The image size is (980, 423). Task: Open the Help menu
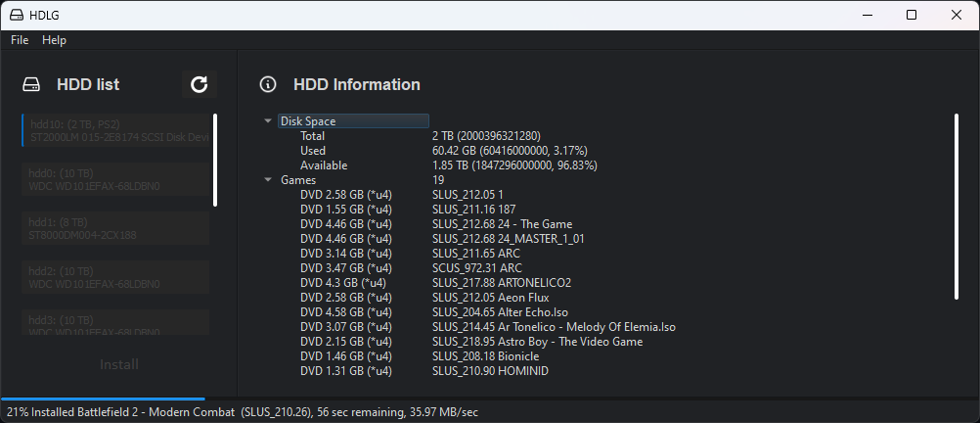[x=55, y=40]
